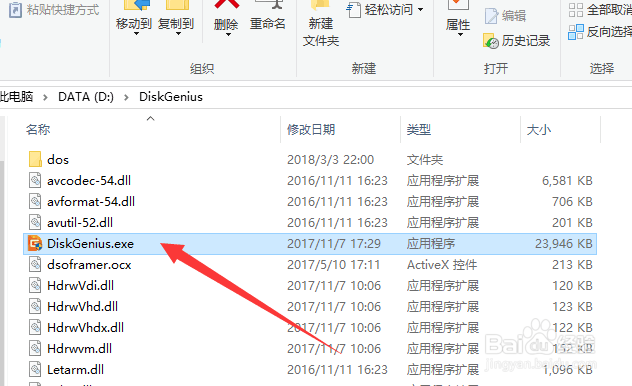Click the 6,581 KB size value
Screen dimensions: 632x386
567,181
